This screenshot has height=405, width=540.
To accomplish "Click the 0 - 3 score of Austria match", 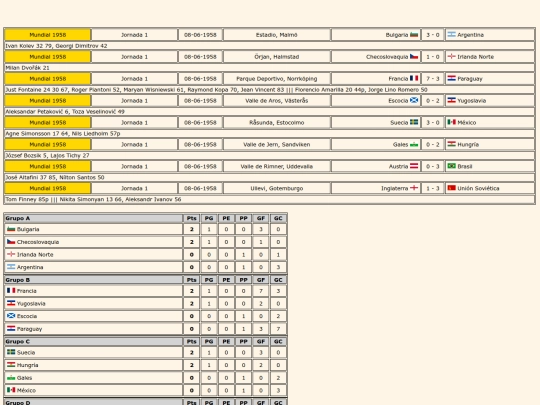I will (433, 166).
